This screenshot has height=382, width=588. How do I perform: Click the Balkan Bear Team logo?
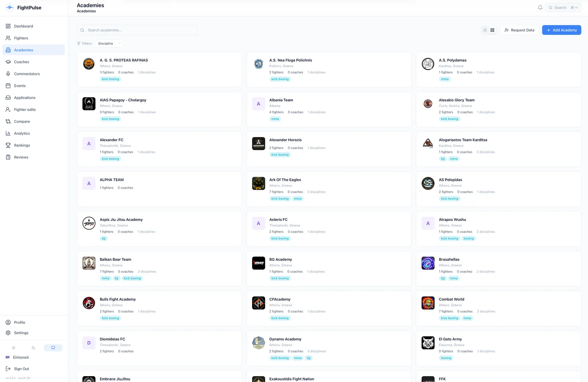click(x=89, y=263)
